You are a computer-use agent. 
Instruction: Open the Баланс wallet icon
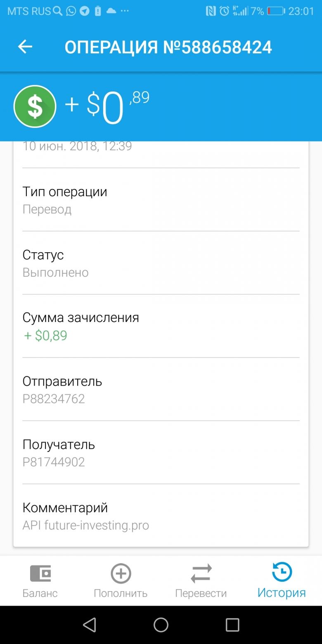(40, 573)
